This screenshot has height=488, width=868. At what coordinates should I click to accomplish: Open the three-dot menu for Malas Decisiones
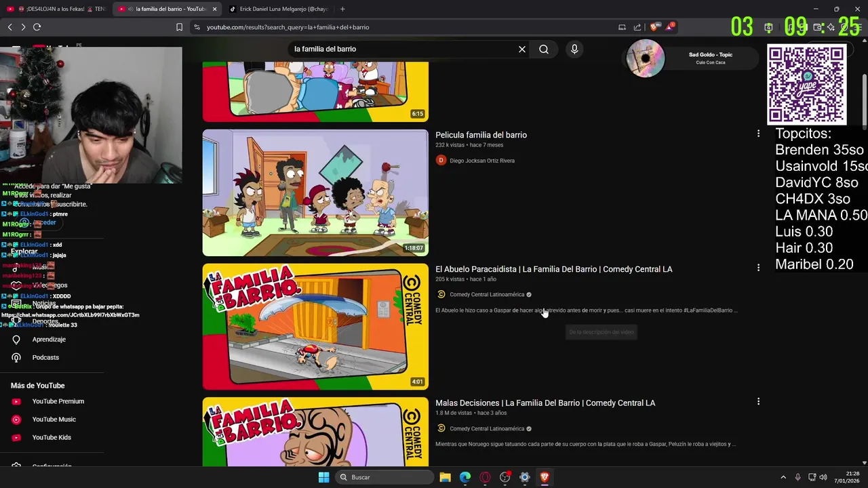(x=758, y=401)
